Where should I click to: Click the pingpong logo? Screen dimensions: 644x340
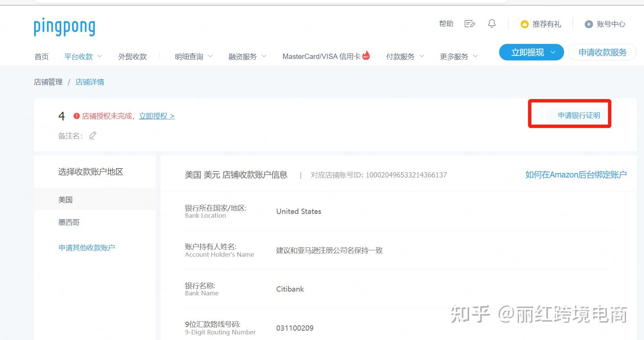tap(64, 27)
